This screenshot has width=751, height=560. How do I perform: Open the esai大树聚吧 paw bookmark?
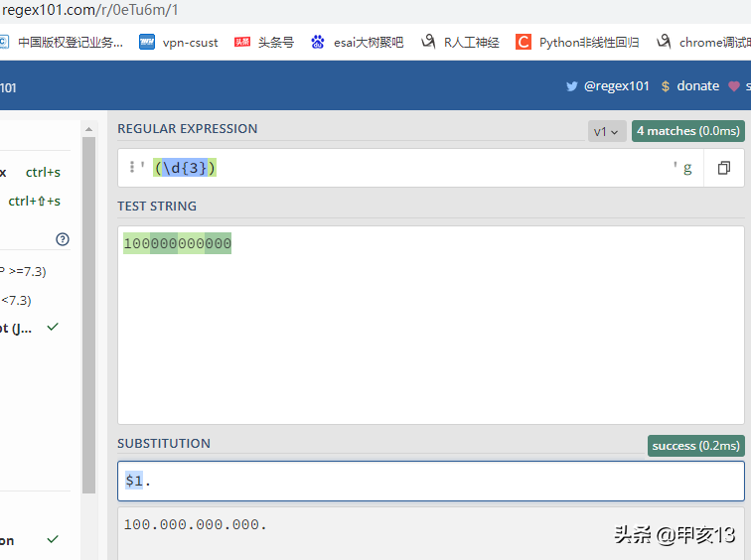pyautogui.click(x=358, y=42)
